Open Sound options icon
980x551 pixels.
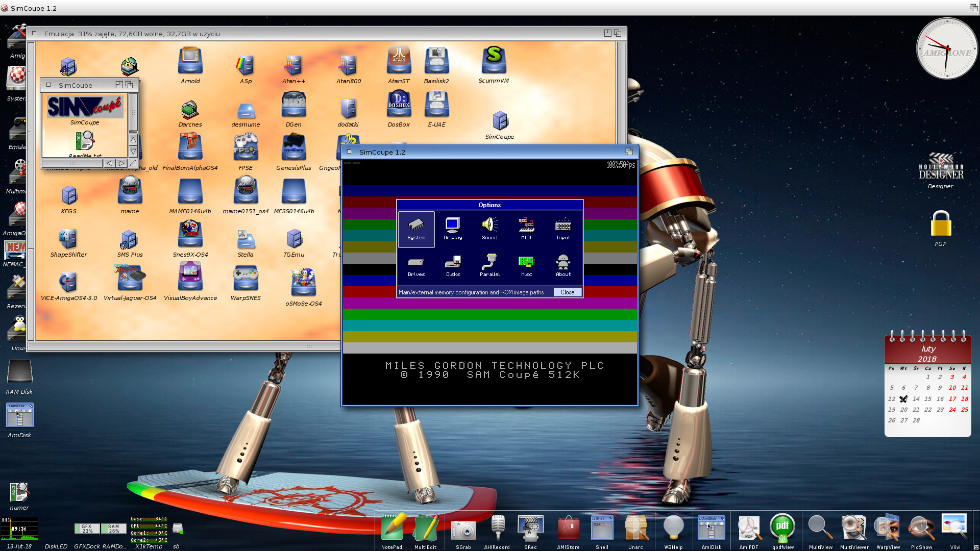point(489,229)
